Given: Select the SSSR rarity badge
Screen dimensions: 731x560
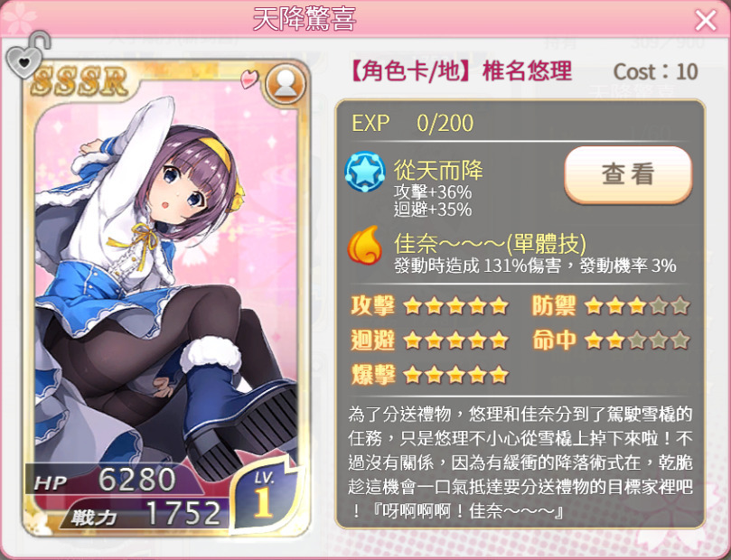Looking at the screenshot, I should [80, 82].
